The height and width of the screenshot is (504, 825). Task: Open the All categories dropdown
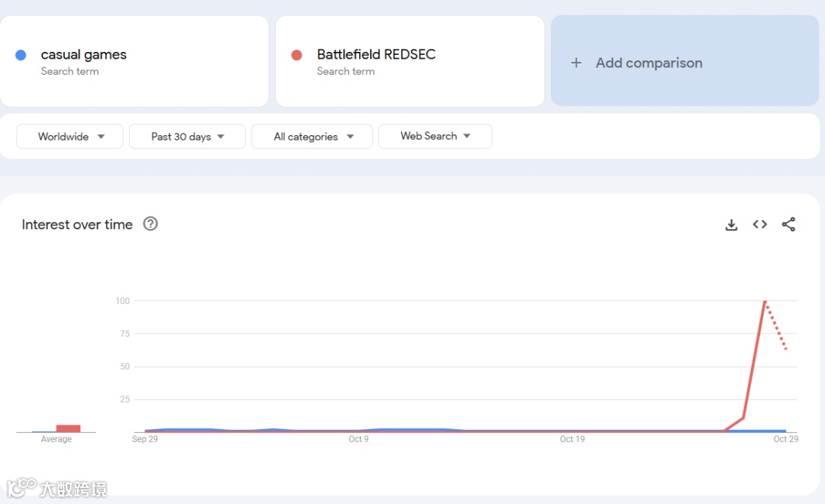(x=312, y=137)
